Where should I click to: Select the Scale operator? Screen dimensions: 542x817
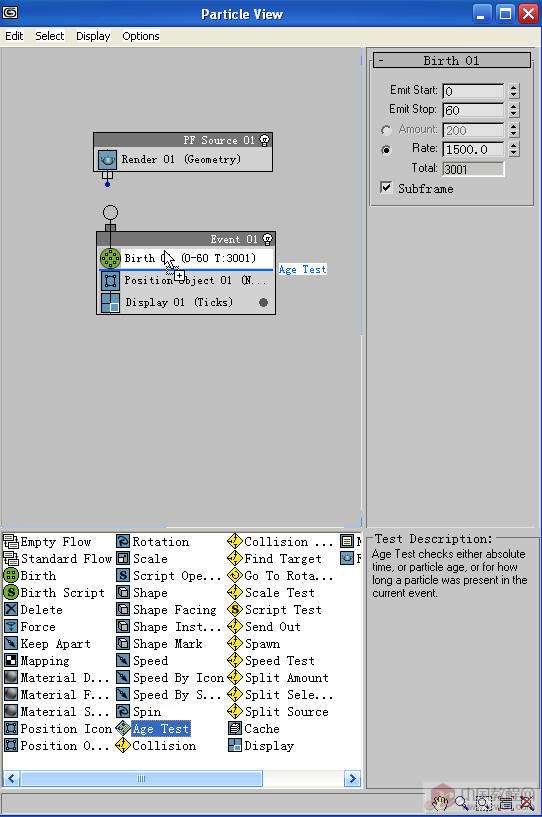pos(142,559)
